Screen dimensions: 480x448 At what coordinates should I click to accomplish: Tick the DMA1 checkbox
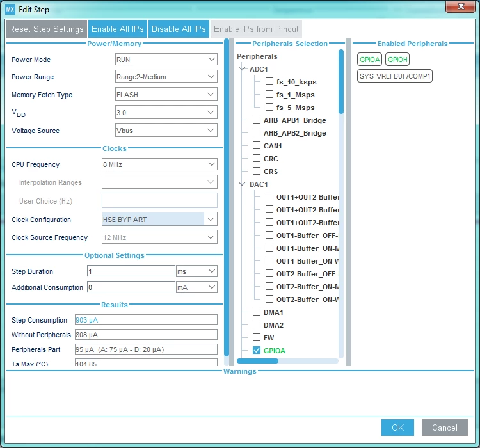257,312
